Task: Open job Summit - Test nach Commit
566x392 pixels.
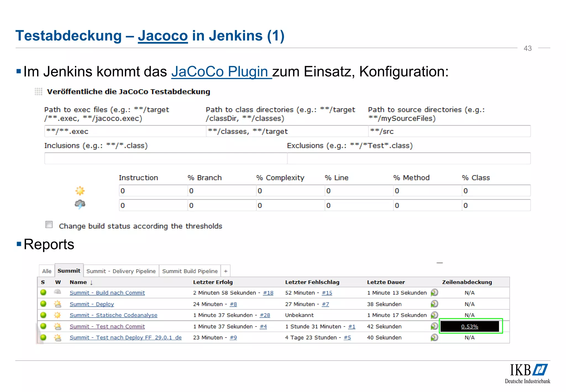Action: 107,326
